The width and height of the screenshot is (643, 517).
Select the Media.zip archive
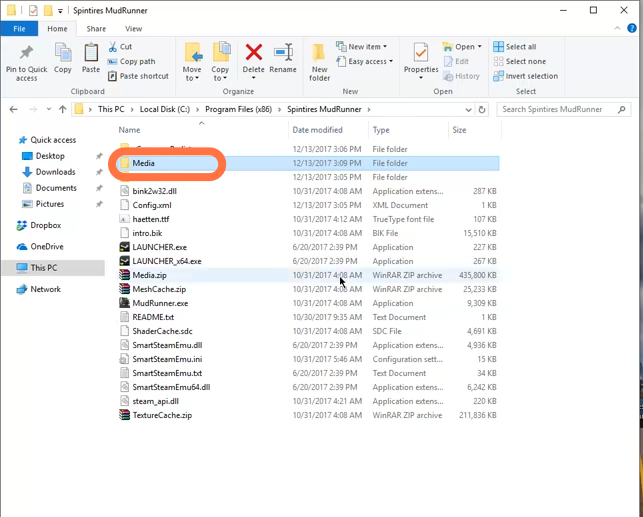pos(308,275)
